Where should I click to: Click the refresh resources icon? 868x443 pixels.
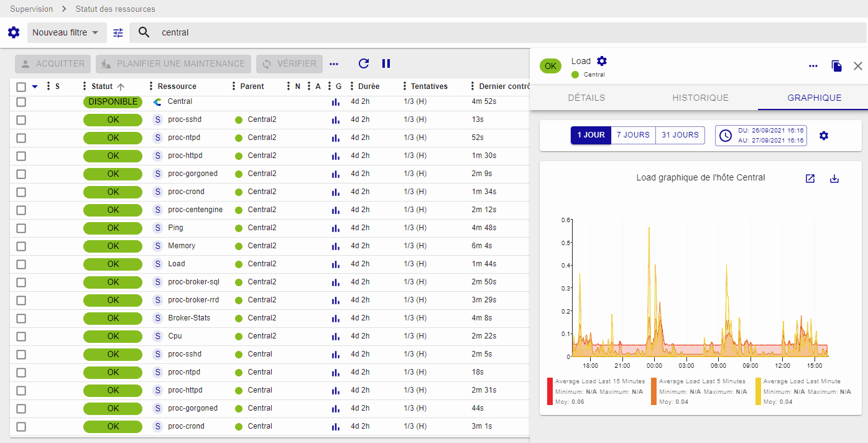click(x=364, y=63)
